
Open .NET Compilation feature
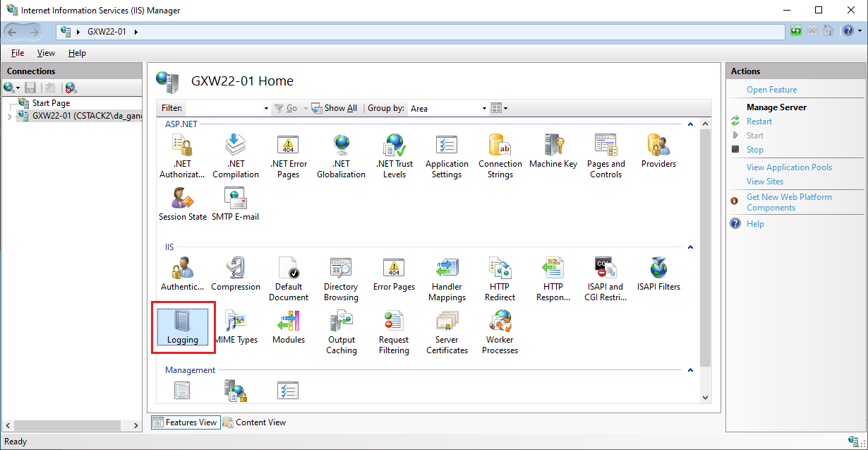(236, 156)
